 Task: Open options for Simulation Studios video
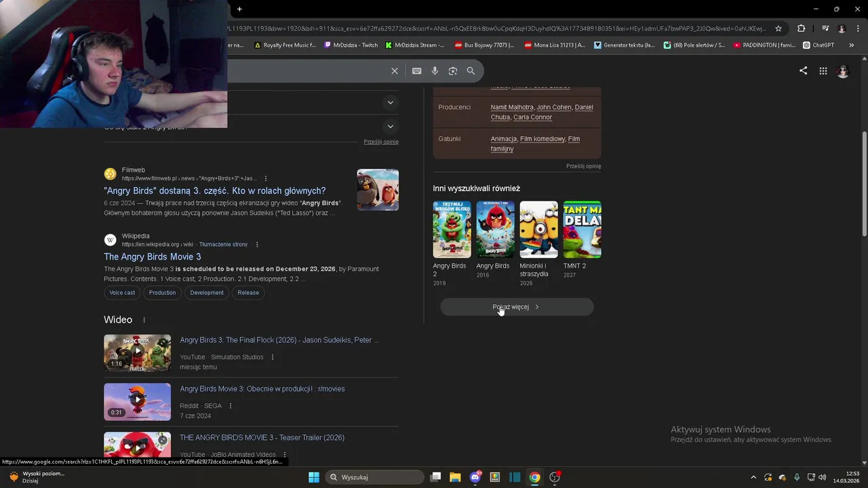(x=273, y=357)
